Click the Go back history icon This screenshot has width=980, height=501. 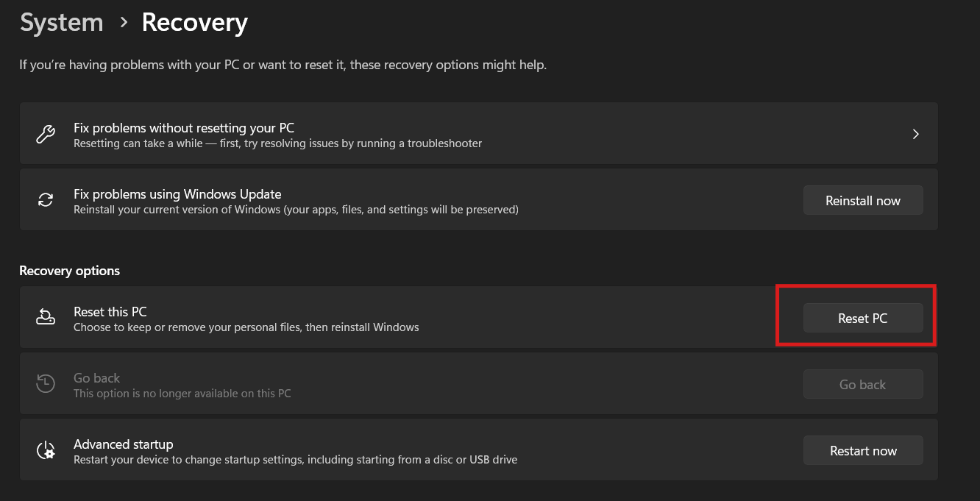[x=45, y=383]
